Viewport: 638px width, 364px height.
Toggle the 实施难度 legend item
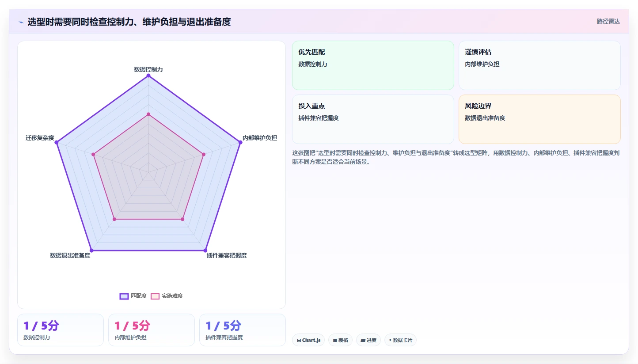(x=167, y=296)
